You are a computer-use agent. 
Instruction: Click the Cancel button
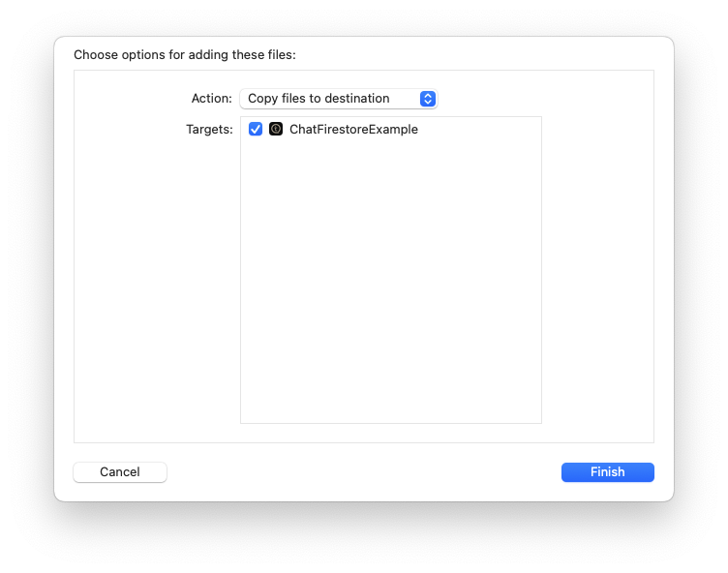pos(120,471)
